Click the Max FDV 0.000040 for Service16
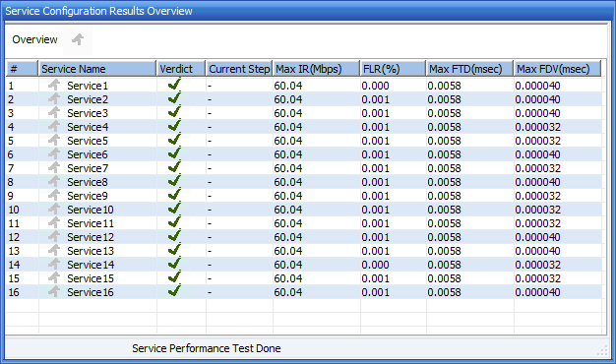 point(538,292)
